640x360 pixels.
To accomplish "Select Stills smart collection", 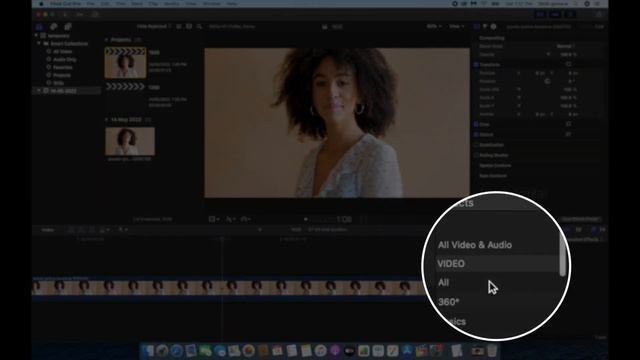I will click(x=58, y=83).
